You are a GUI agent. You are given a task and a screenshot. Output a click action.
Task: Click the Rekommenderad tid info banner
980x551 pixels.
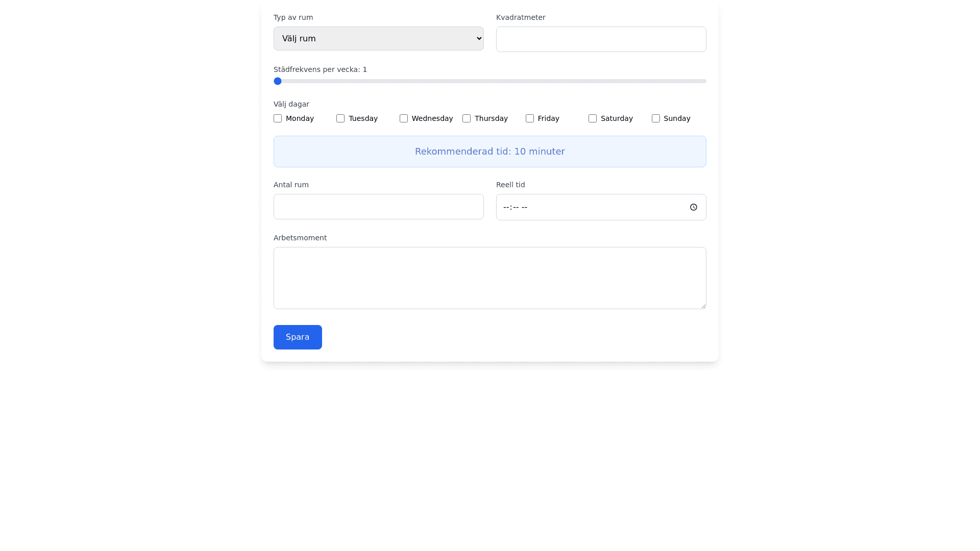(489, 152)
